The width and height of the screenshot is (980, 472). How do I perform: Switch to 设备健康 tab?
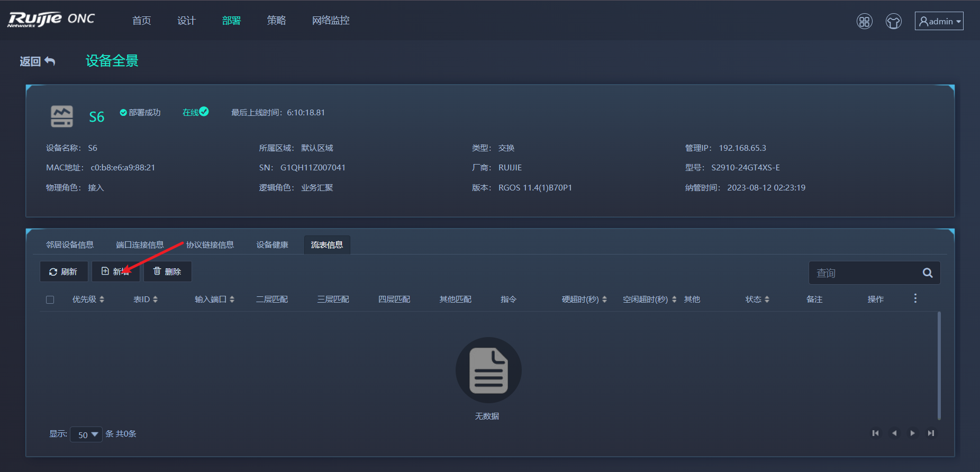click(273, 244)
